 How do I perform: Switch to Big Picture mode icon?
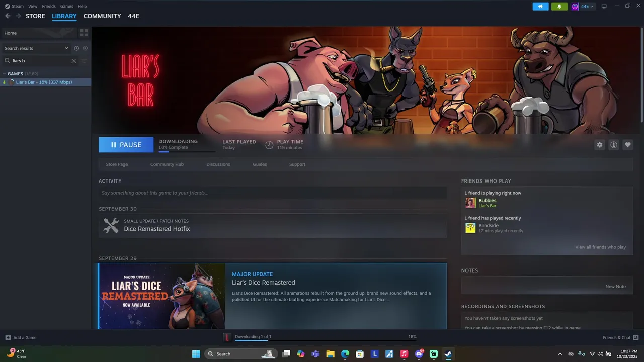(x=604, y=6)
